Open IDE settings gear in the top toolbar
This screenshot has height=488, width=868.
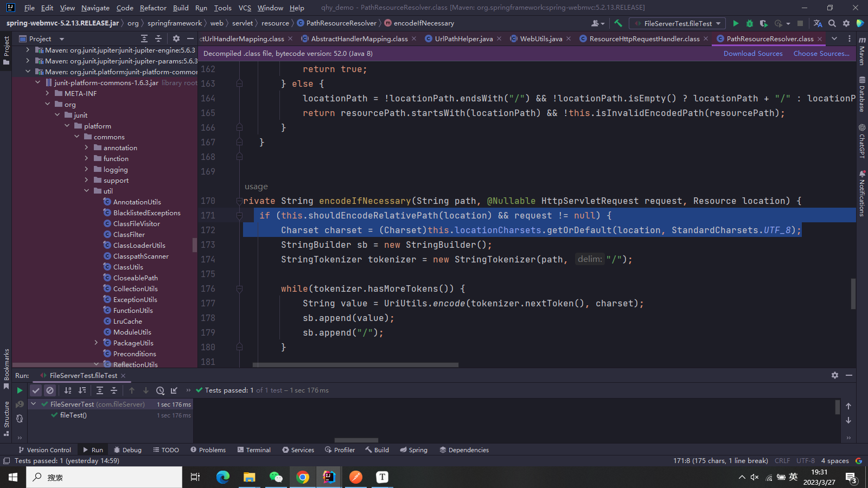click(x=846, y=23)
